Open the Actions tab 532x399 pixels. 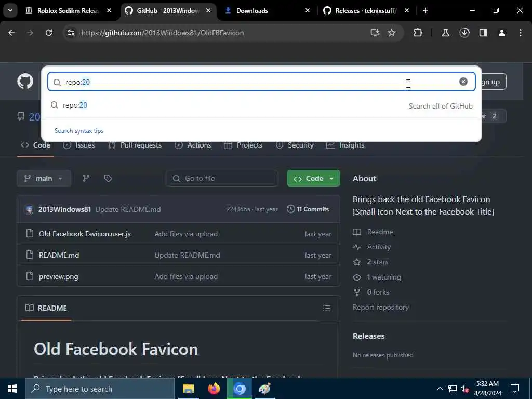(193, 145)
